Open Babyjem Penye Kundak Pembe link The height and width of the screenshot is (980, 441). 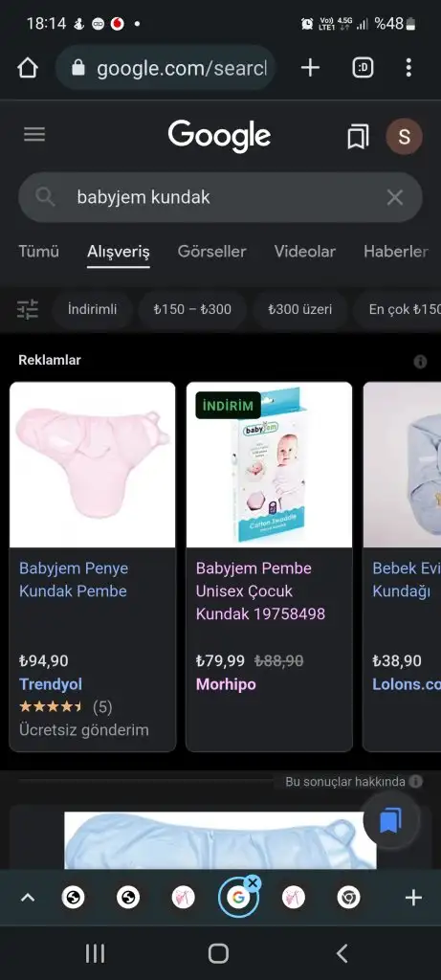[x=74, y=579]
